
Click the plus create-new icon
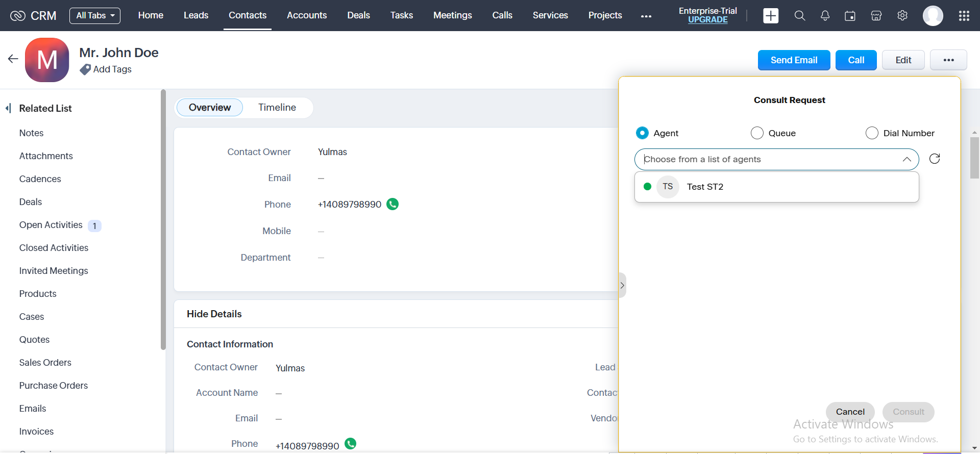(x=771, y=16)
